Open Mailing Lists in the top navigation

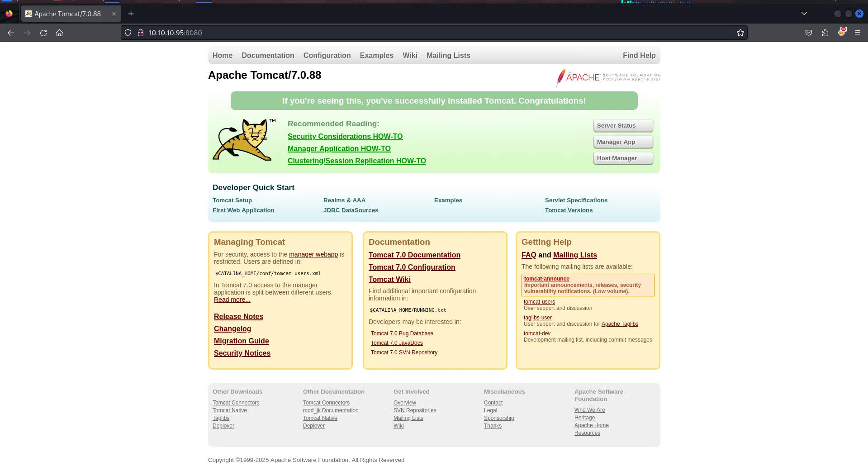[448, 55]
